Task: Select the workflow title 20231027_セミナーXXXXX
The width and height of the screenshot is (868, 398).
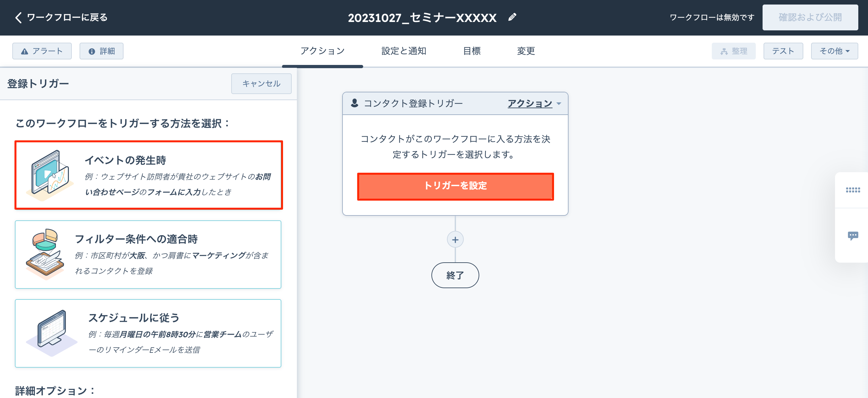Action: point(422,17)
